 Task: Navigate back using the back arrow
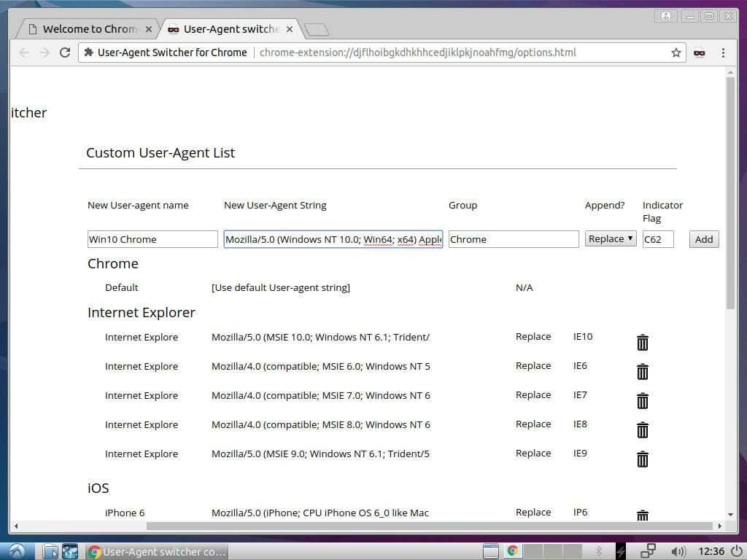24,52
